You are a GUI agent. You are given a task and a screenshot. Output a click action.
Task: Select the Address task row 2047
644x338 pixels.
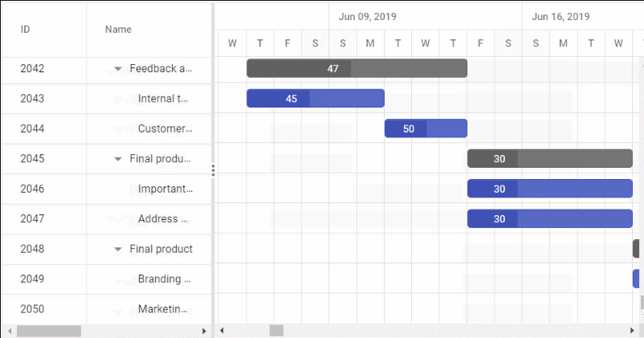(163, 219)
